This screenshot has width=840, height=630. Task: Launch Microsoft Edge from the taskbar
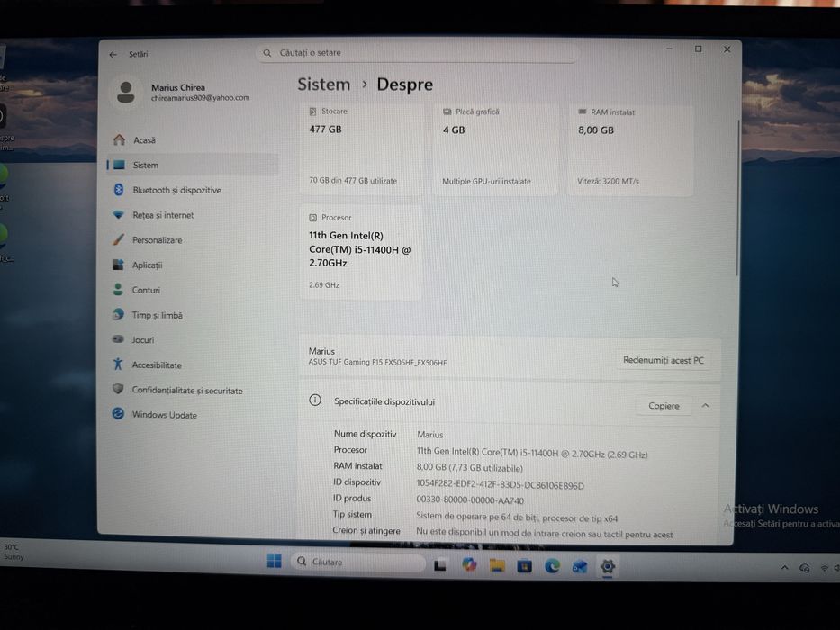[x=552, y=566]
